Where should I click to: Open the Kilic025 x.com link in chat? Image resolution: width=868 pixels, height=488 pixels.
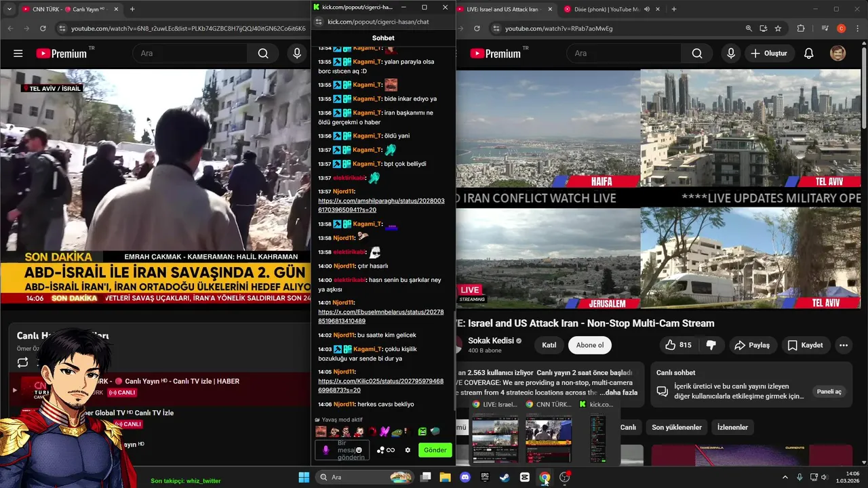pyautogui.click(x=380, y=386)
